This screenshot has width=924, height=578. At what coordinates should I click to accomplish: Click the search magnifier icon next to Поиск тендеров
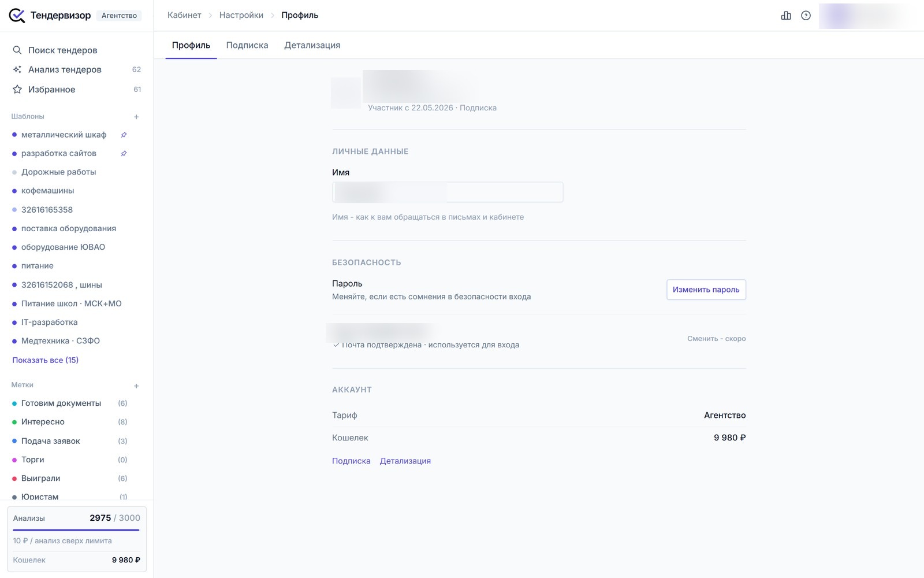click(x=17, y=50)
